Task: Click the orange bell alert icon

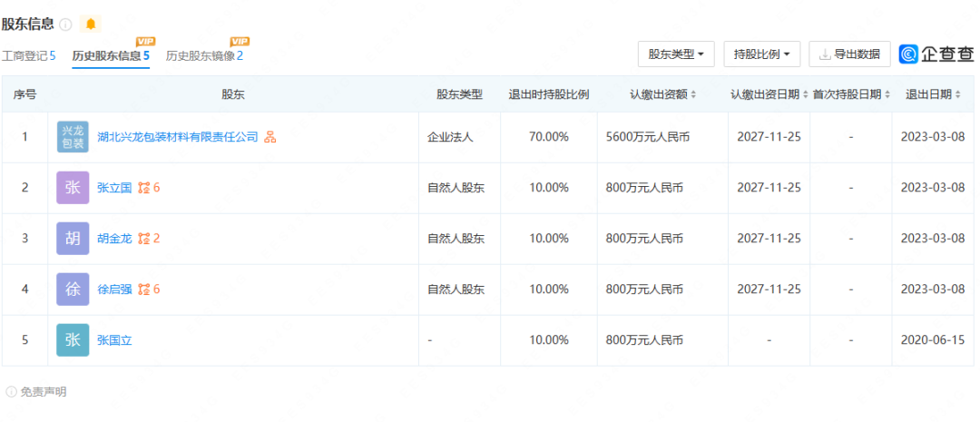Action: click(90, 24)
